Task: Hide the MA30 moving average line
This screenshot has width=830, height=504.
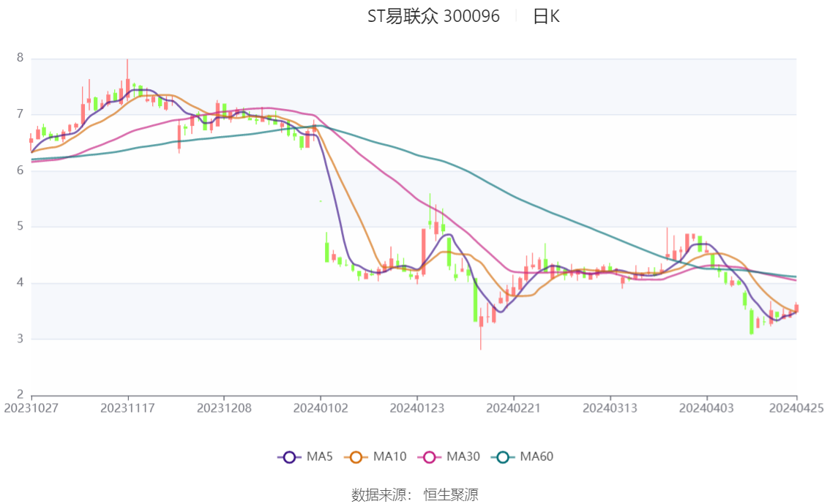Action: click(449, 457)
